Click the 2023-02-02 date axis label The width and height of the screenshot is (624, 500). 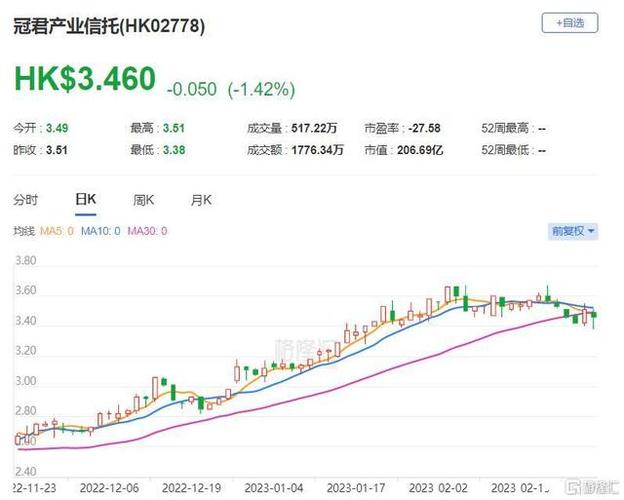(x=438, y=488)
